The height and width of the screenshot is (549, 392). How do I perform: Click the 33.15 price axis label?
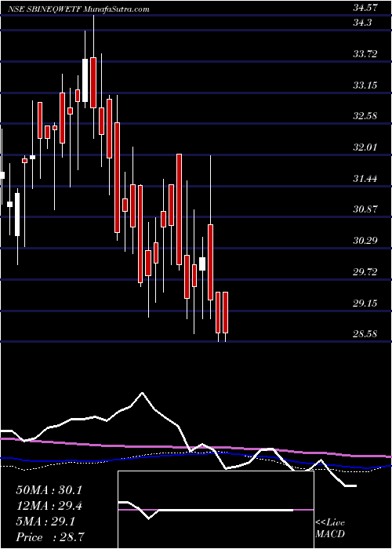(365, 85)
